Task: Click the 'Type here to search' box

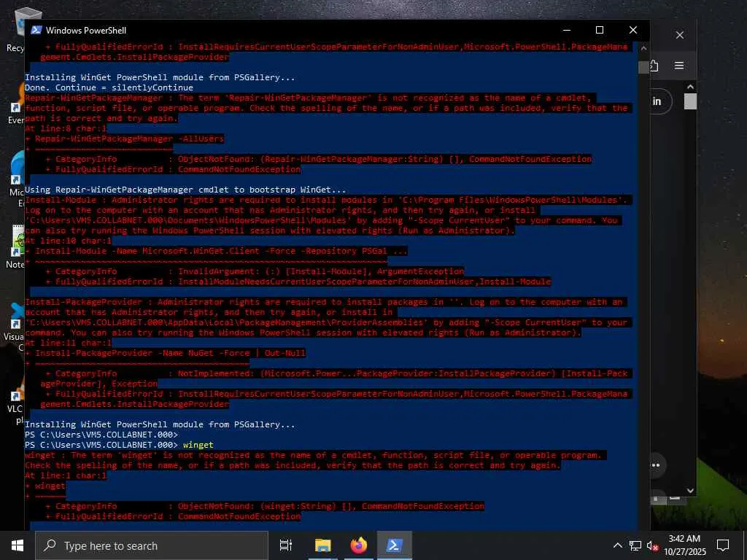Action: 152,545
